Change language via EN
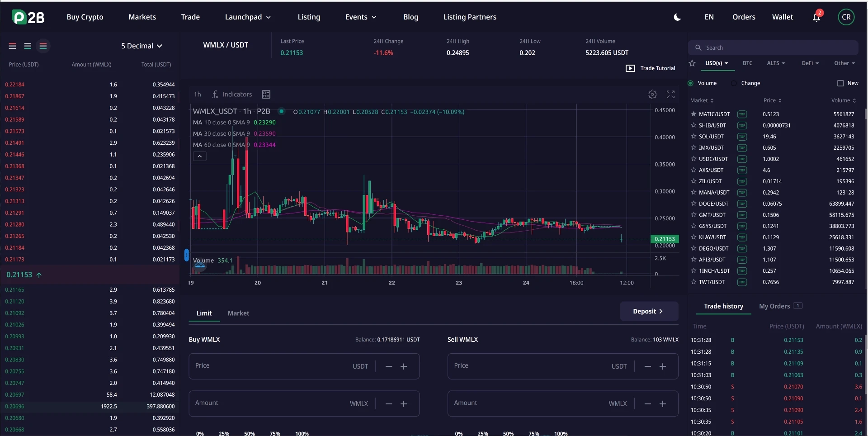This screenshot has height=436, width=868. [x=709, y=17]
